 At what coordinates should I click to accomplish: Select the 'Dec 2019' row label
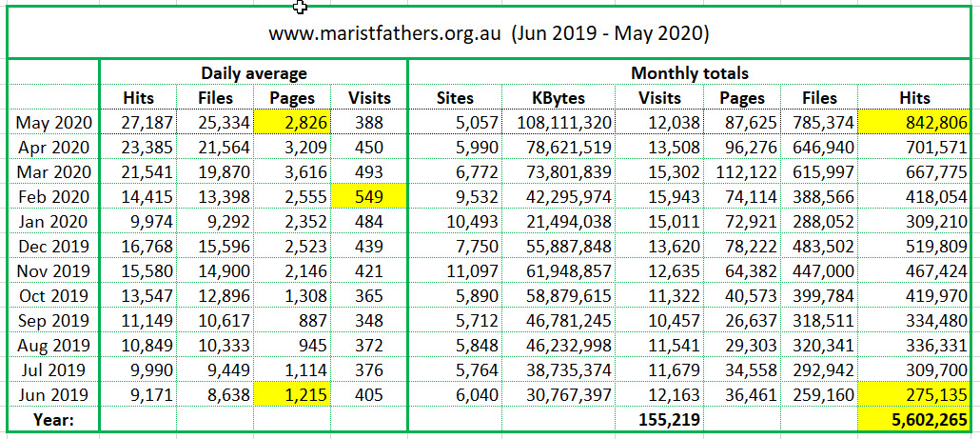tap(53, 247)
